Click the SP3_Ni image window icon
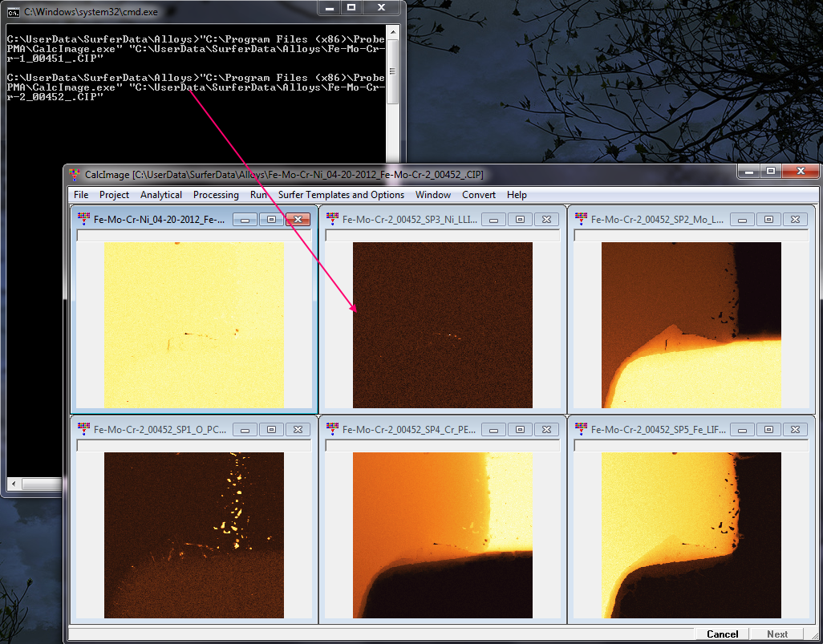Image resolution: width=823 pixels, height=644 pixels. [x=332, y=219]
